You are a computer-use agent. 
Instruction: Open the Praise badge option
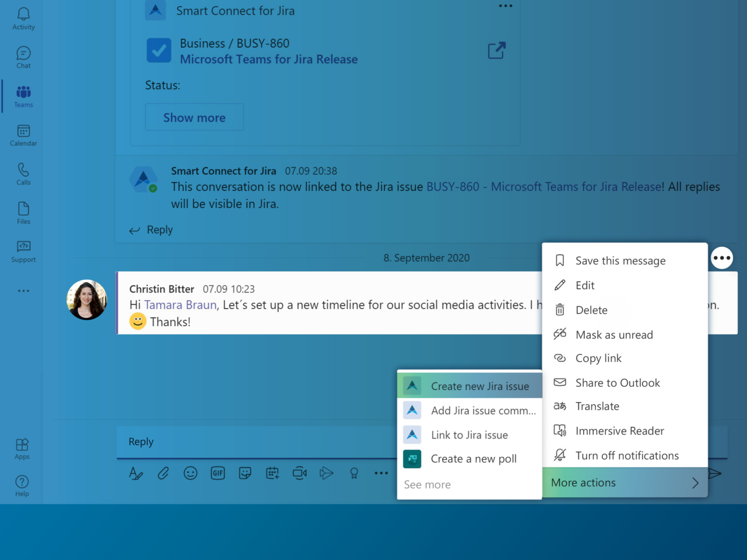[x=354, y=473]
